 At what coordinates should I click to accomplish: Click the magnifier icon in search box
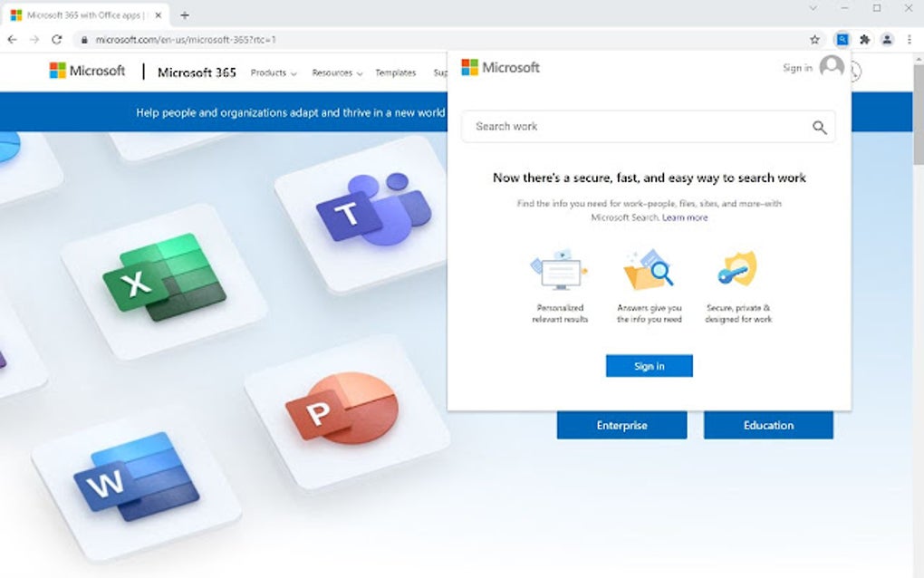click(819, 127)
